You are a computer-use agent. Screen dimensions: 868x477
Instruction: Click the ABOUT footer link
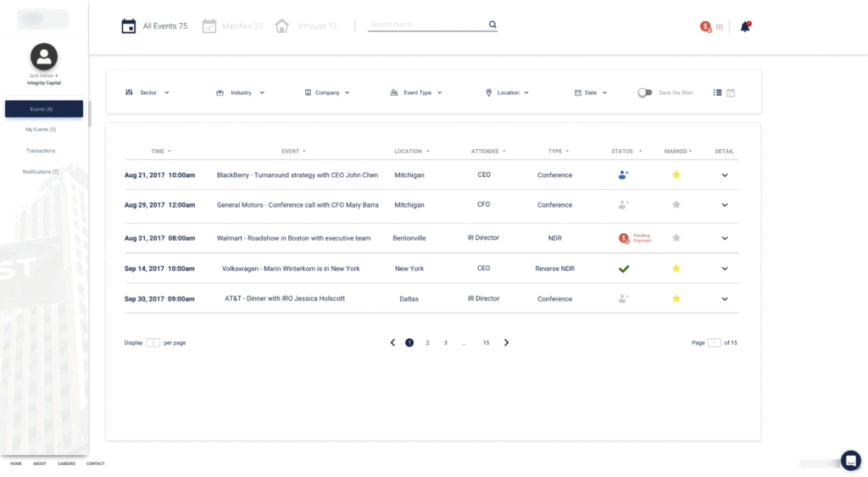(39, 463)
